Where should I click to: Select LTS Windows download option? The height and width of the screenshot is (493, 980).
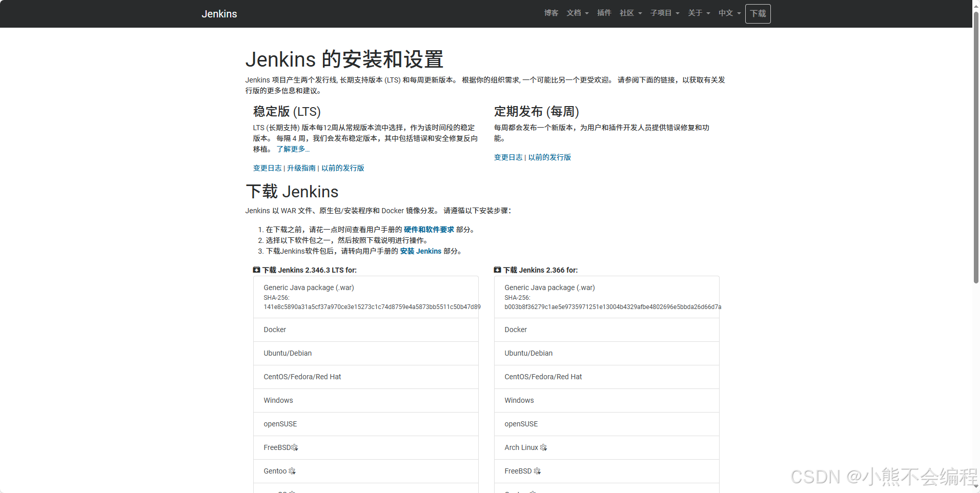[x=365, y=401]
